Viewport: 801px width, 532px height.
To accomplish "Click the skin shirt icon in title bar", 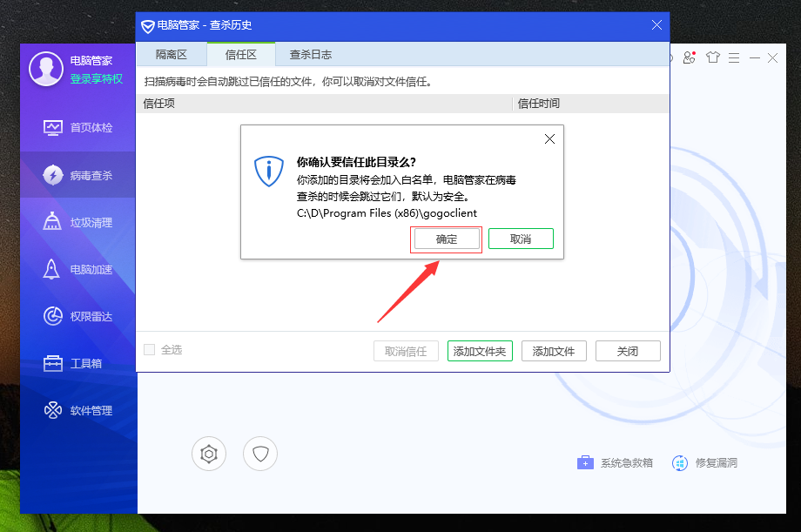I will point(712,57).
